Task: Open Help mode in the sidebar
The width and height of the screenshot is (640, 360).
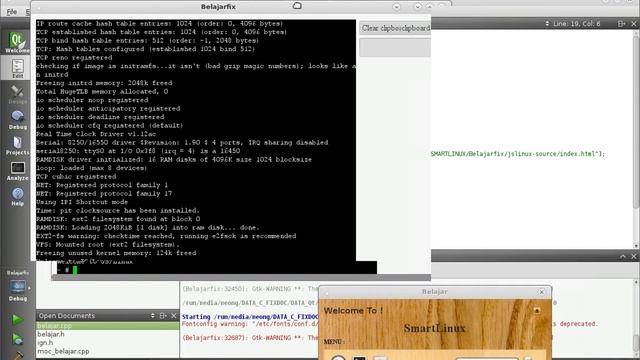Action: tap(17, 196)
